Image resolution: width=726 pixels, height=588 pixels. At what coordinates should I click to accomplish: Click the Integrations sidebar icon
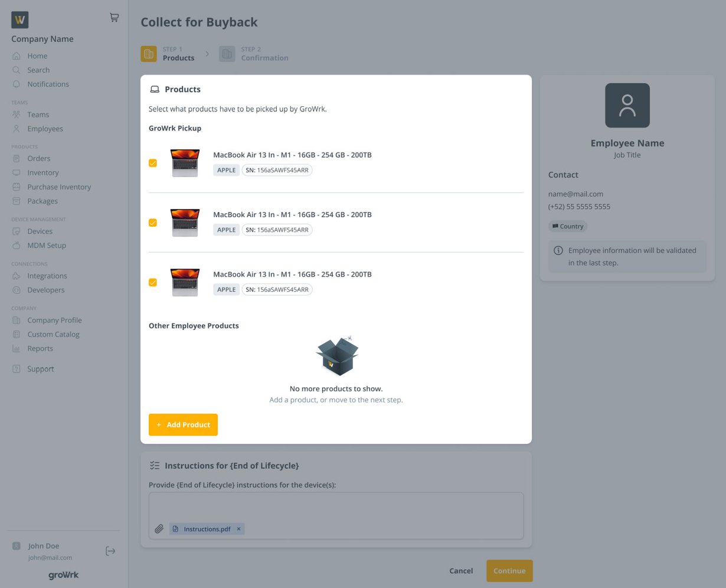pos(16,275)
